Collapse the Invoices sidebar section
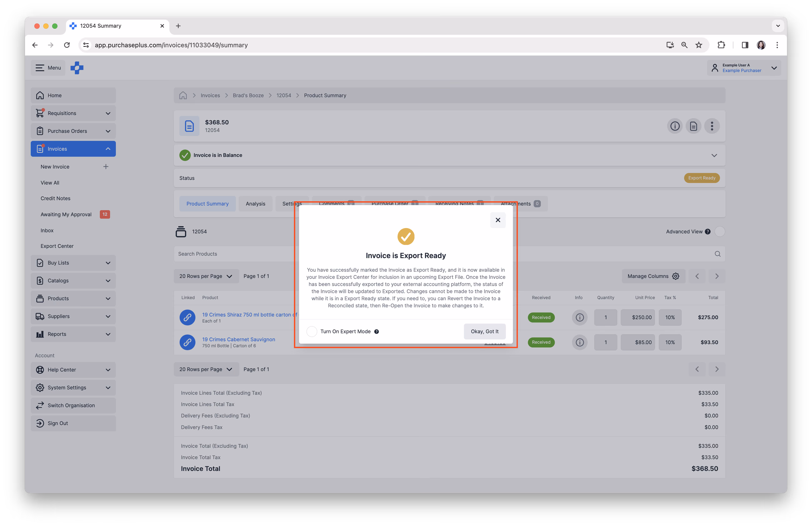Viewport: 812px width, 526px height. click(73, 149)
